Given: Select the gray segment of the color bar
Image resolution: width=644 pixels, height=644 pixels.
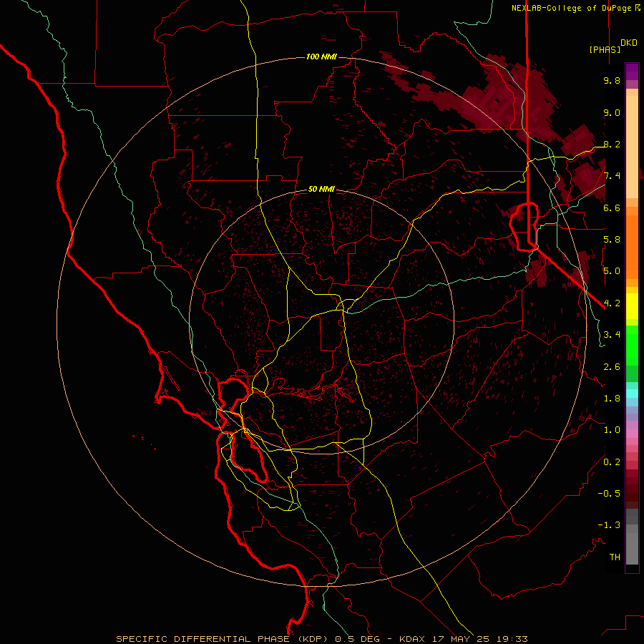Looking at the screenshot, I should (632, 536).
